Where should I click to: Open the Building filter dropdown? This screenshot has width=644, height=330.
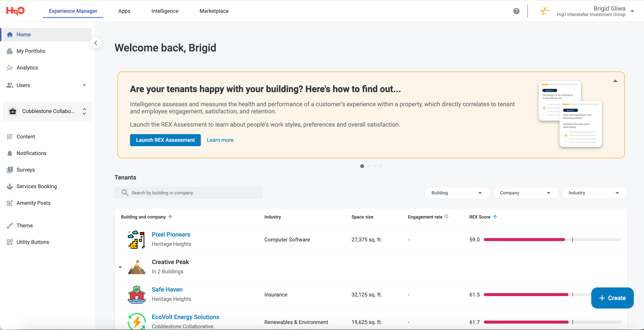click(x=457, y=193)
